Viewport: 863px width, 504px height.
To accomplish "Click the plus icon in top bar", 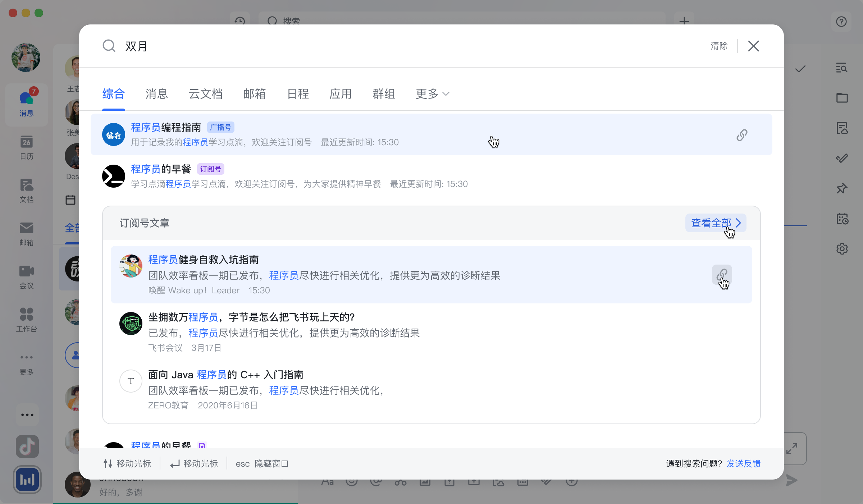I will click(x=684, y=21).
